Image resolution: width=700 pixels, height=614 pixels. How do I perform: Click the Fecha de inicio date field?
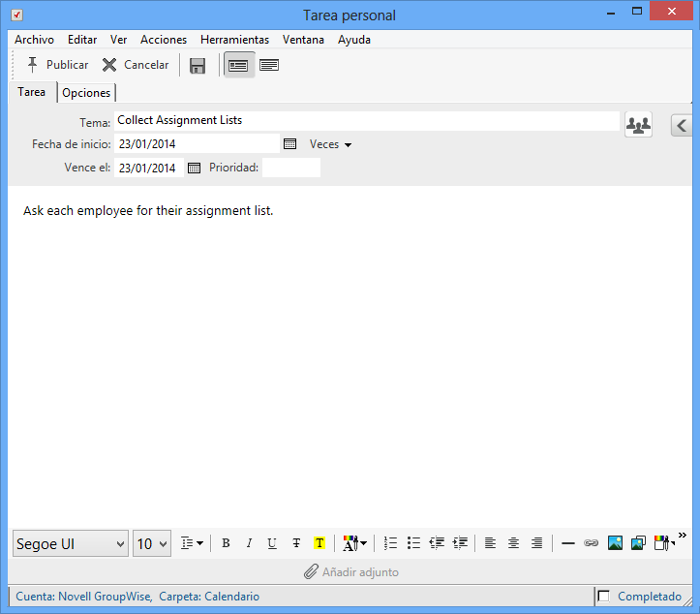197,143
